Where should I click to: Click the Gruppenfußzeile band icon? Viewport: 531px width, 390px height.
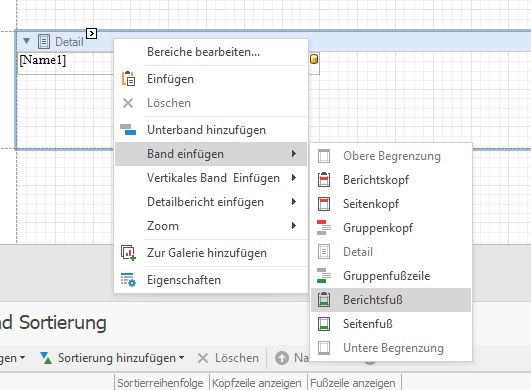pyautogui.click(x=324, y=276)
